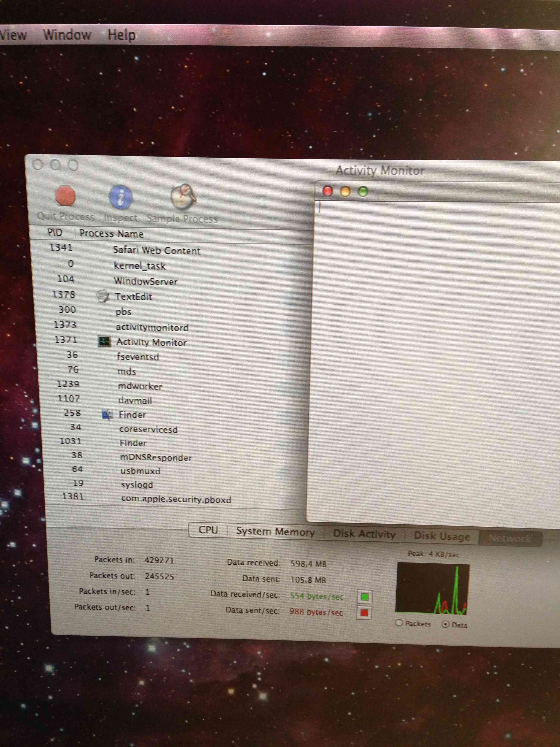Open the Disk Usage tab

coord(442,536)
